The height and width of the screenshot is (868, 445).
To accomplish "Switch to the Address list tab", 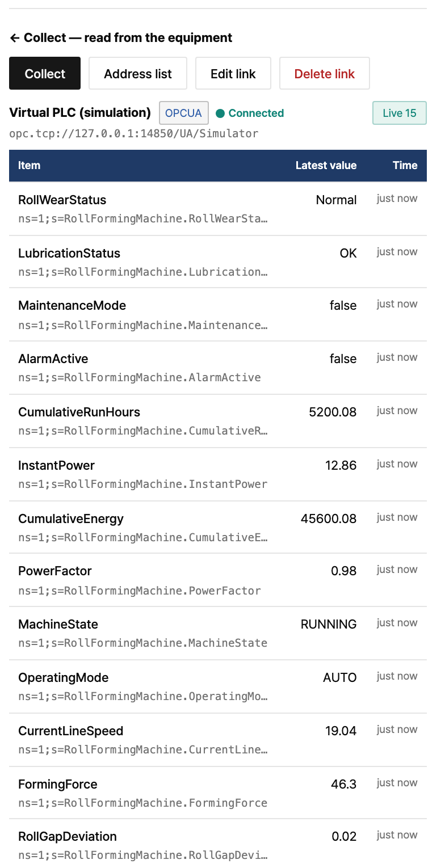I will point(138,73).
